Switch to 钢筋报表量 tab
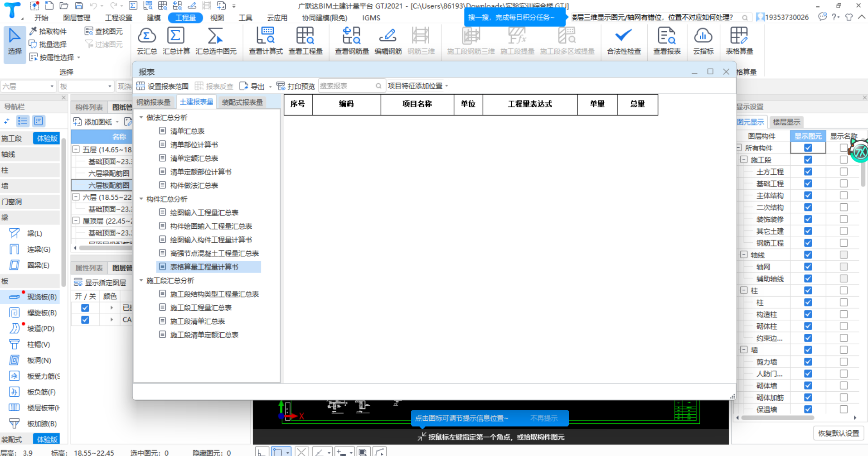 (154, 102)
